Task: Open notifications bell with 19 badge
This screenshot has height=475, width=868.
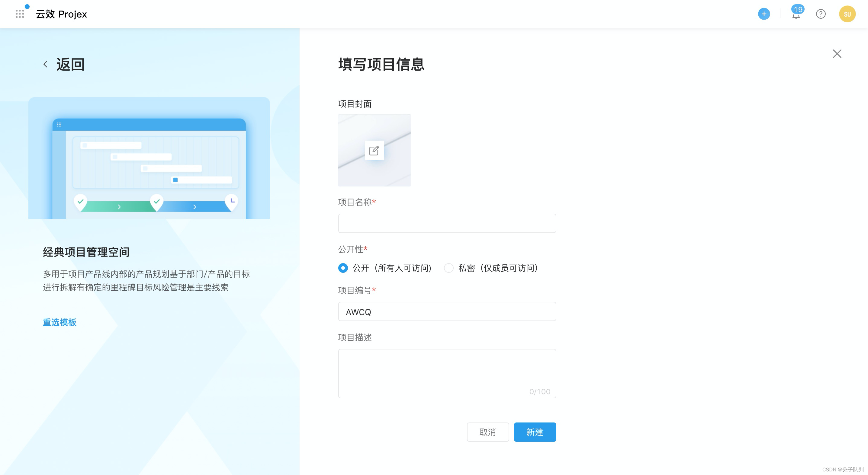Action: point(796,14)
